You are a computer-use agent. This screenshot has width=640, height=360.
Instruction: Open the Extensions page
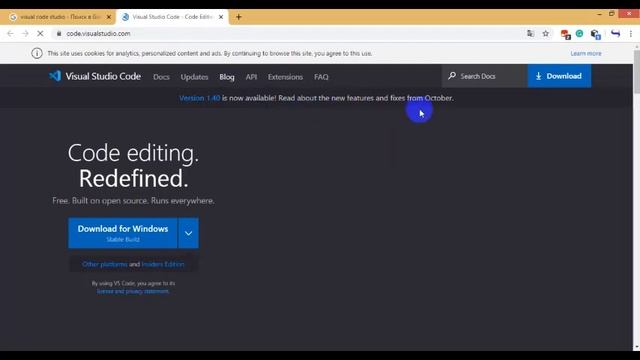[285, 77]
